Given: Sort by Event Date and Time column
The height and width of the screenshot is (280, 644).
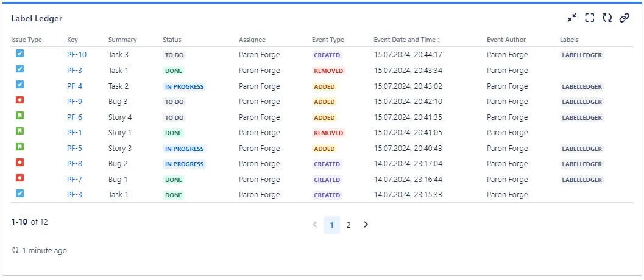Looking at the screenshot, I should point(406,40).
